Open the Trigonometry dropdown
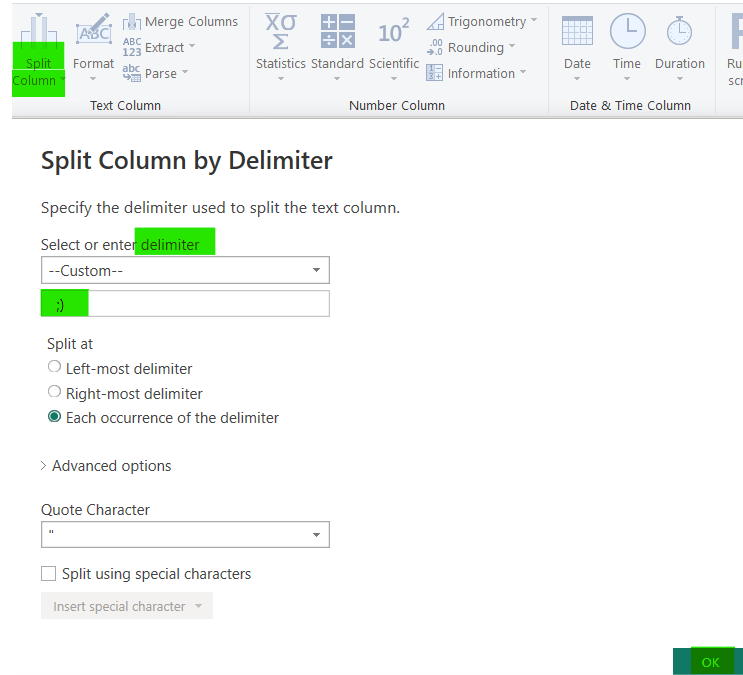743x675 pixels. (481, 22)
